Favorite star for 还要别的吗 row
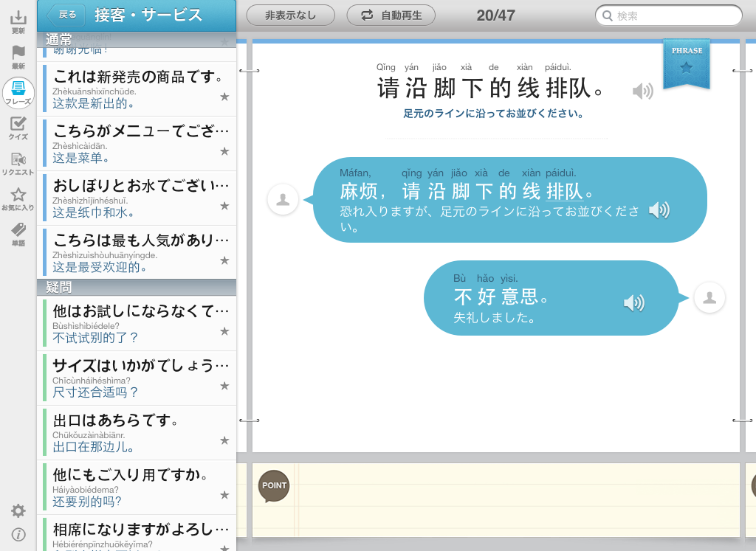Image resolution: width=756 pixels, height=551 pixels. point(224,495)
